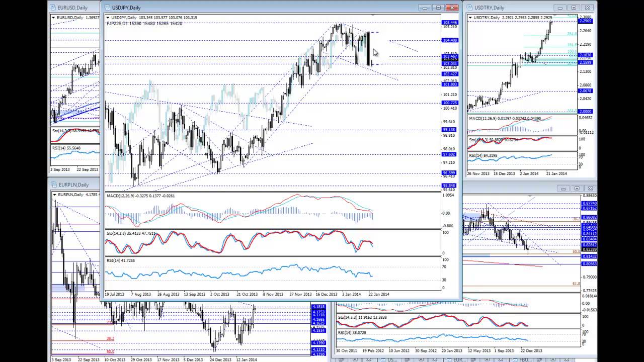Click the USDJPY,Daily window chart icon
Screen dimensions: 644x362
(107, 8)
